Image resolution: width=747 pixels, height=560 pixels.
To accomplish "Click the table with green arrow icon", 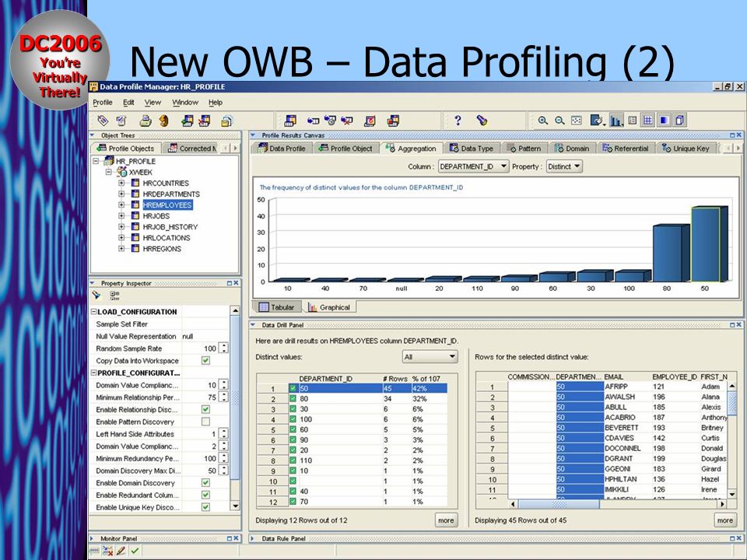I will tap(188, 121).
